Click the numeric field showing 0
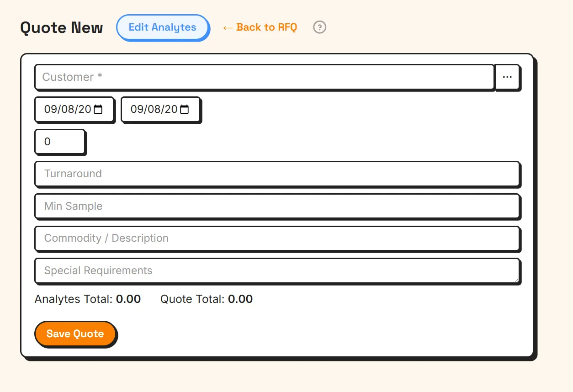This screenshot has height=392, width=573. pos(60,142)
